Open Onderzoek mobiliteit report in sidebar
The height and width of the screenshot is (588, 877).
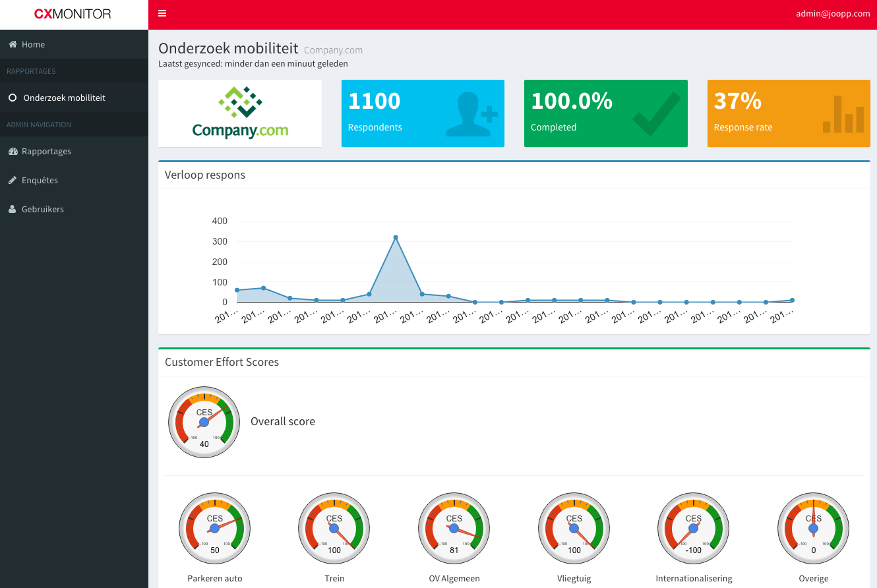64,98
